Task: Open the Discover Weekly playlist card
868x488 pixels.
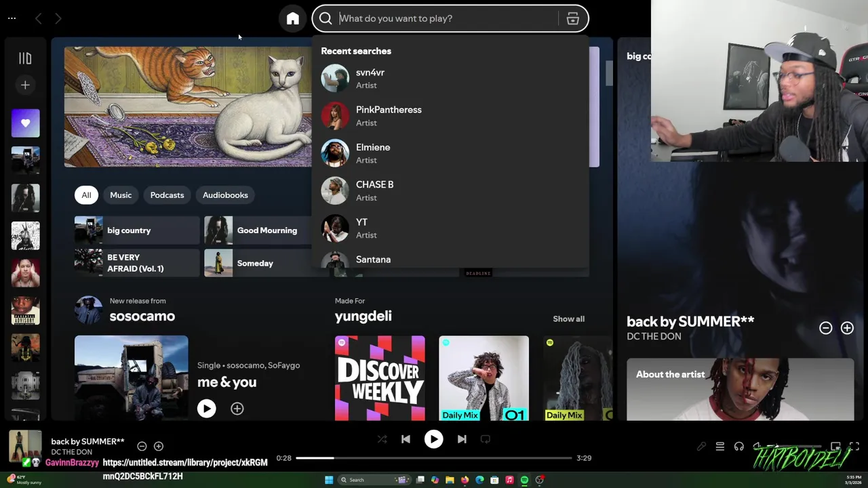Action: (x=380, y=378)
